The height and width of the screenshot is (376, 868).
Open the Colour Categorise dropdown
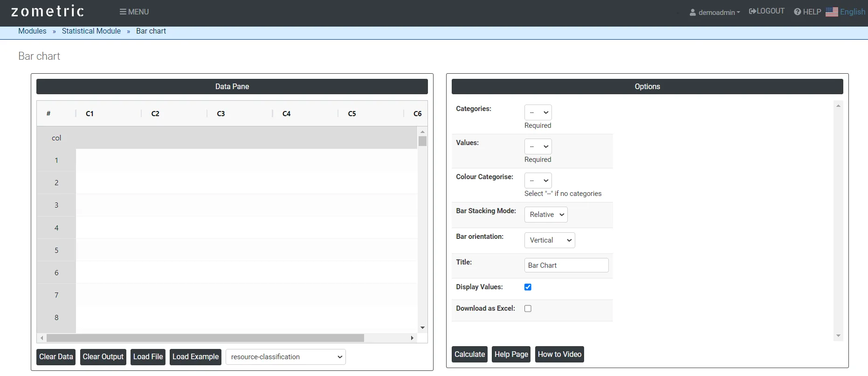538,181
